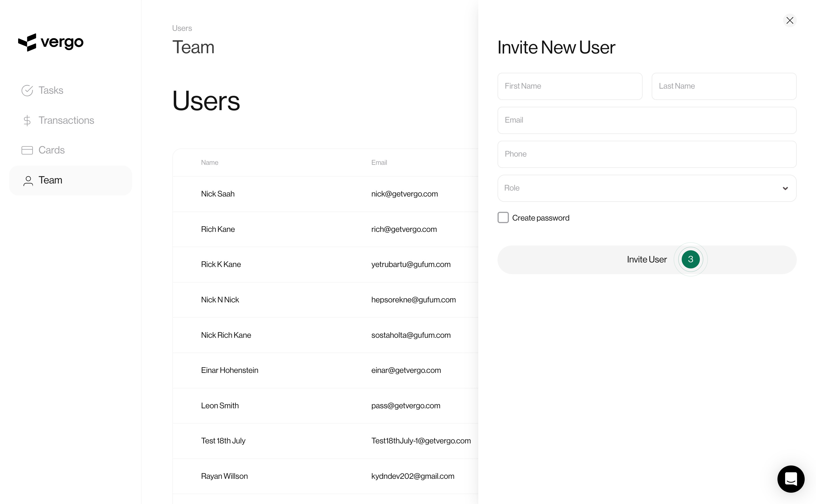Enable the Create password checkbox

coord(503,217)
